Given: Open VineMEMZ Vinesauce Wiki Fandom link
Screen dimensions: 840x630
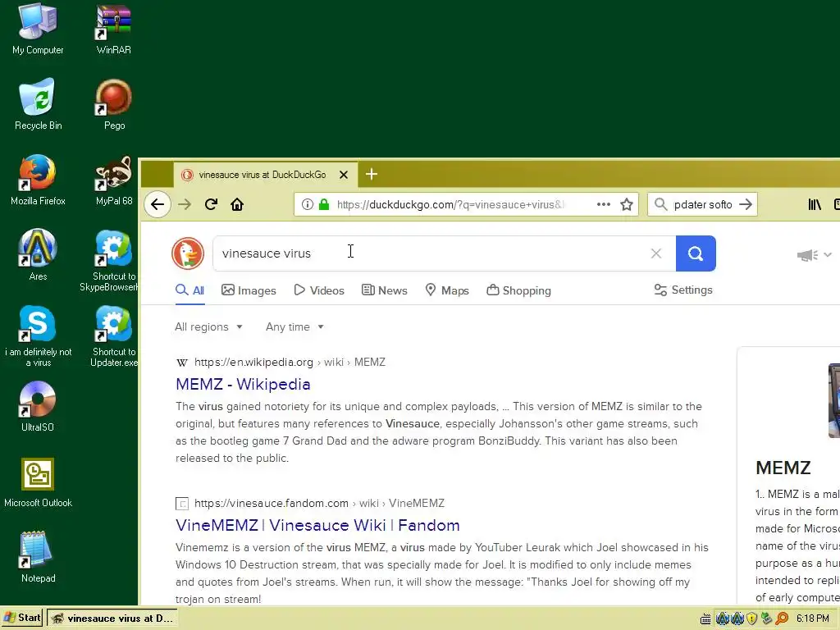Looking at the screenshot, I should (x=317, y=525).
